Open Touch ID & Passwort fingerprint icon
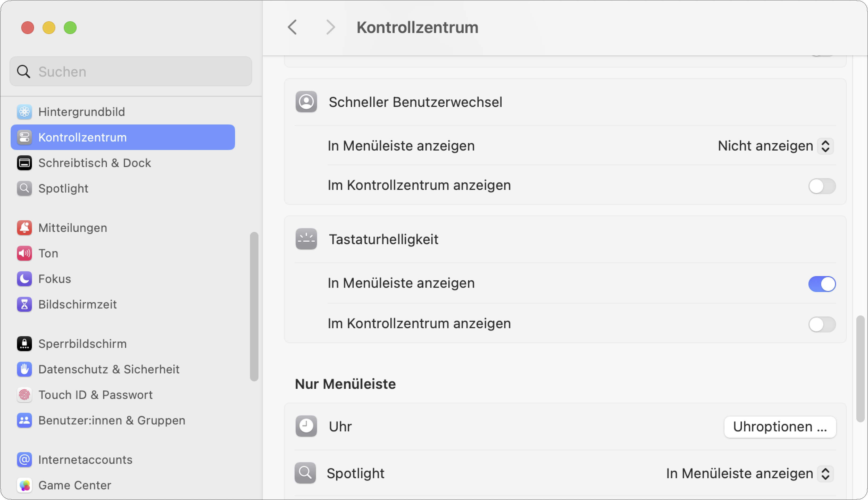Image resolution: width=868 pixels, height=500 pixels. coord(24,395)
